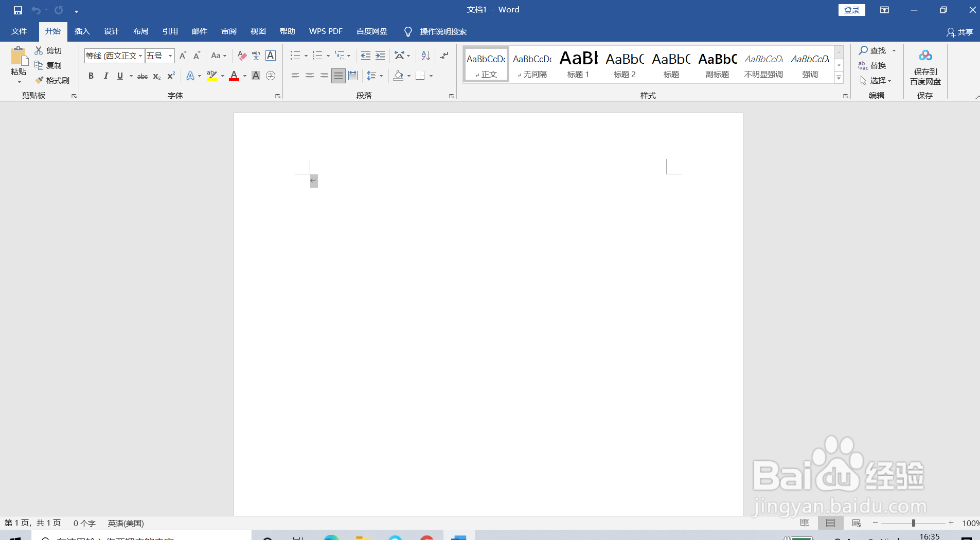Screen dimensions: 980x540
Task: Cut selection with the scissors icon
Action: click(x=39, y=50)
